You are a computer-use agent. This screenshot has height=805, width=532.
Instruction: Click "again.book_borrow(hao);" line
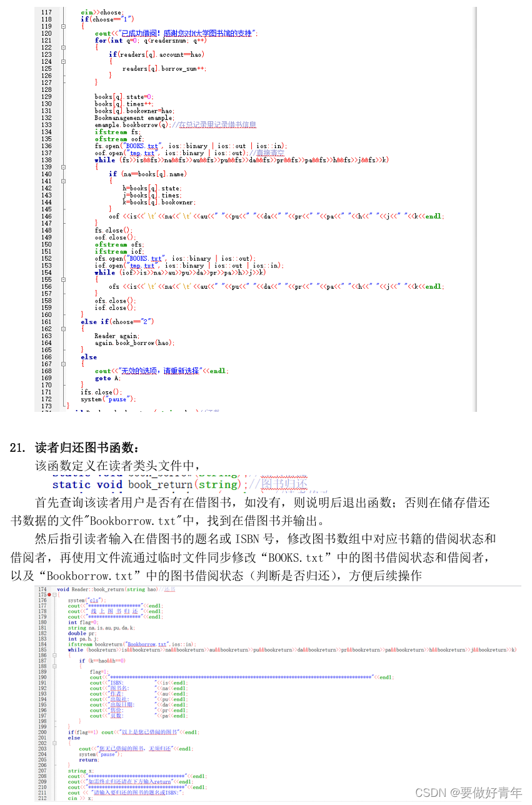(134, 342)
